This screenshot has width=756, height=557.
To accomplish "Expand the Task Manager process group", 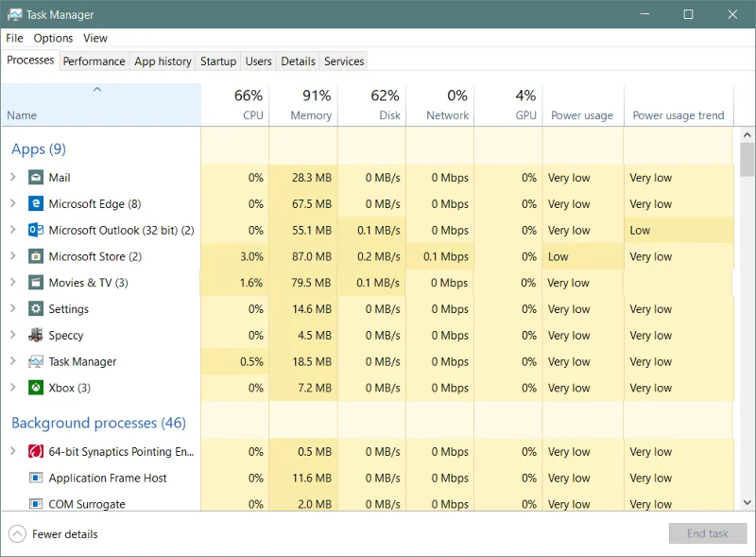I will tap(13, 361).
